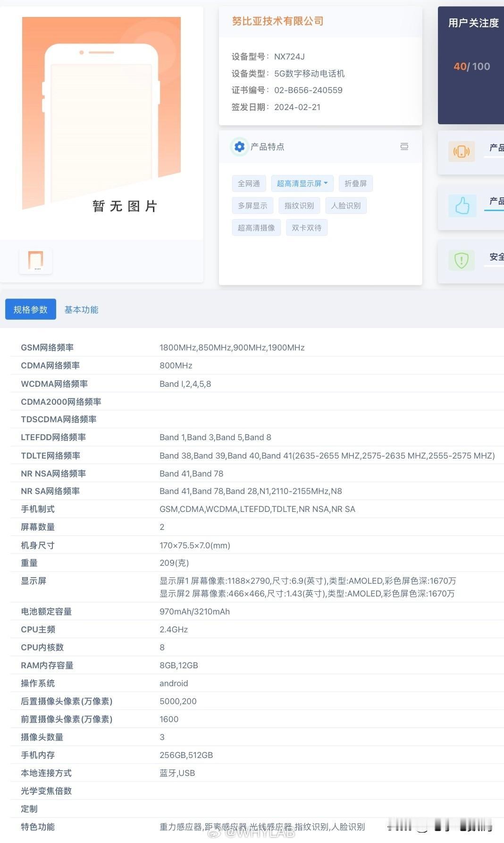This screenshot has height=843, width=504.
Task: Click the 指纹识别 feature tag
Action: pos(299,205)
